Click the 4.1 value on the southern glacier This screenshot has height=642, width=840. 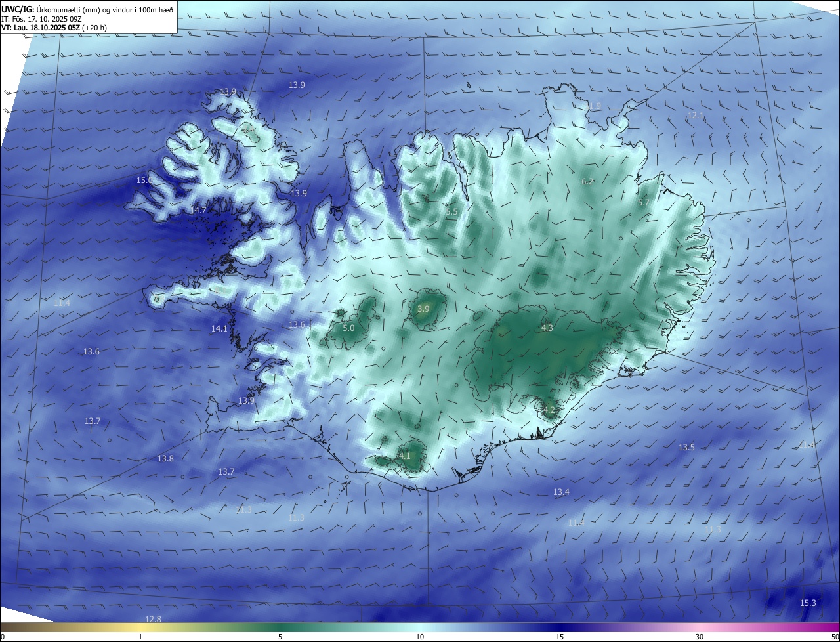pyautogui.click(x=404, y=456)
